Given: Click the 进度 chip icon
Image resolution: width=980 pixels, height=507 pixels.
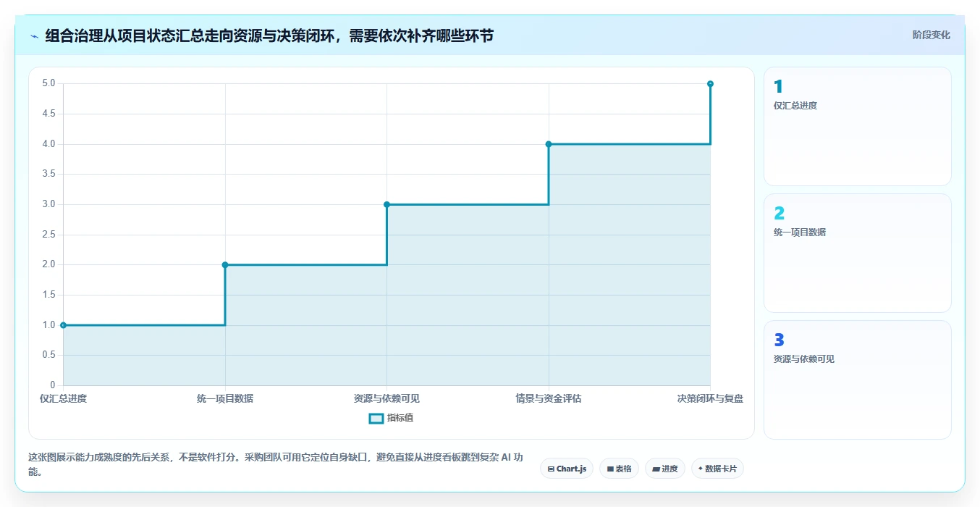Looking at the screenshot, I should [x=656, y=469].
